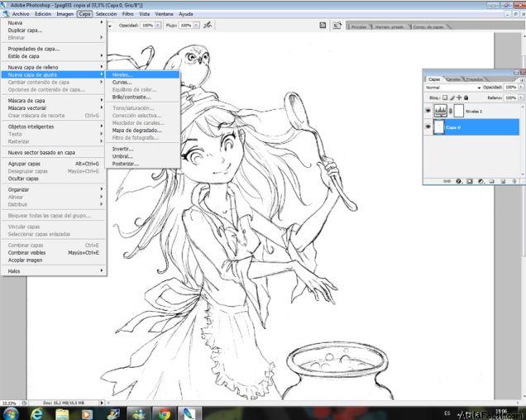Screen dimensions: 526x420
Task: Open Imagen menu
Action: tap(65, 14)
